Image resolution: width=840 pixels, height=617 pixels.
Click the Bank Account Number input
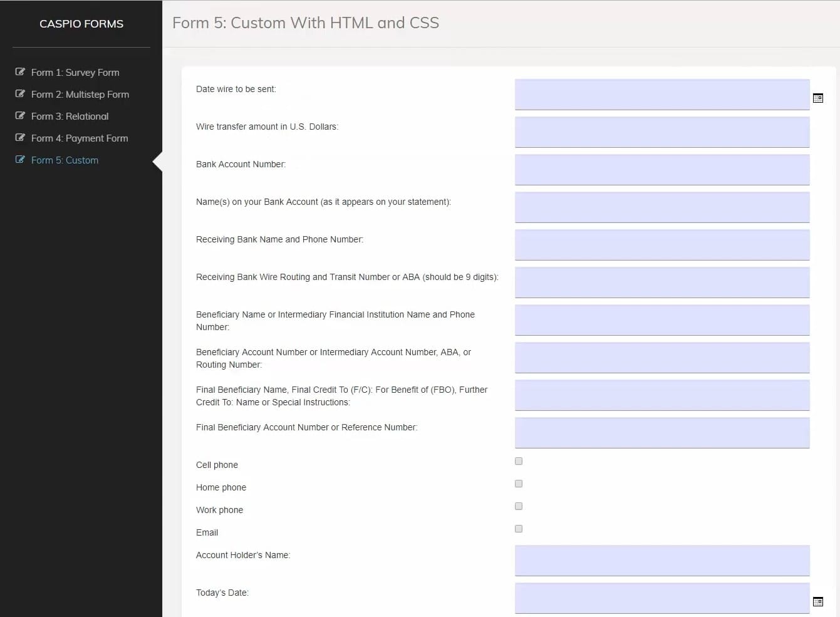click(x=661, y=170)
